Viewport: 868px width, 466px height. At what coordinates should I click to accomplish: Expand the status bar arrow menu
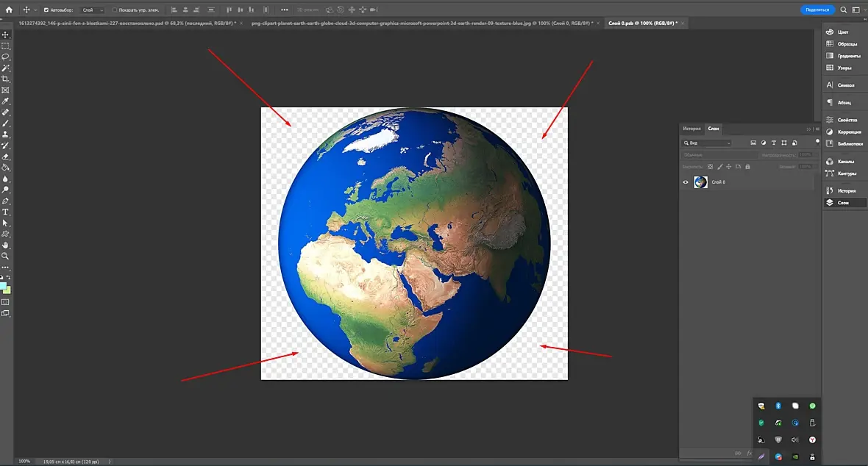tap(110, 462)
